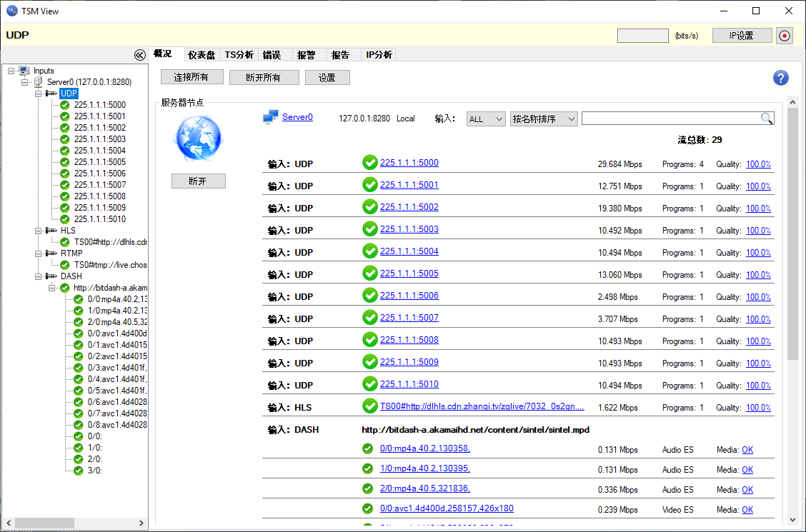Click green check icon of HLS stream row
Viewport: 806px width, 532px height.
[369, 406]
